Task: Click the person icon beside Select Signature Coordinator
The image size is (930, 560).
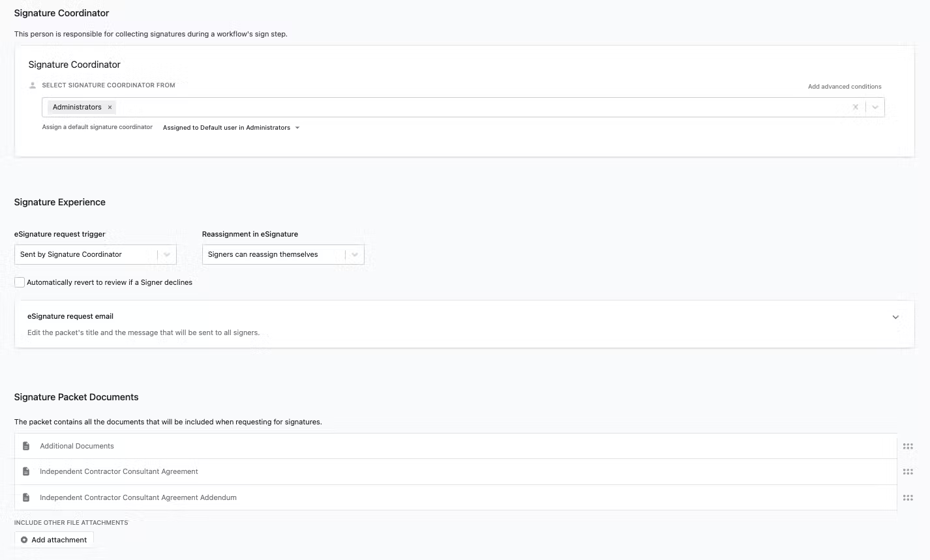Action: click(33, 85)
